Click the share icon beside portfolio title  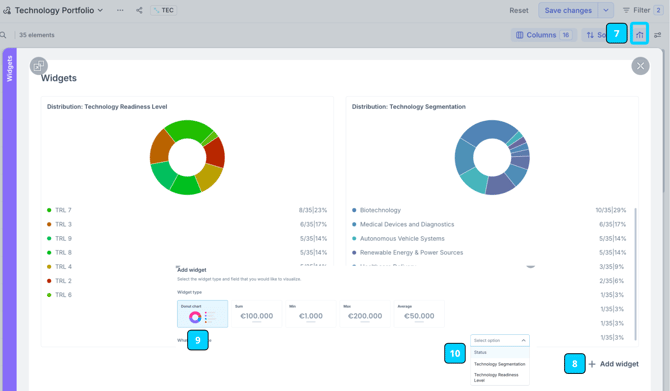[x=139, y=10]
